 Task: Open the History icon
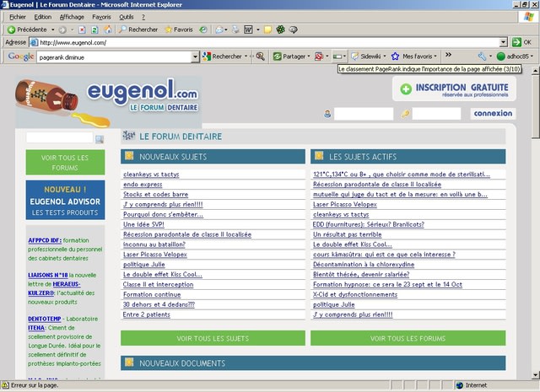click(x=203, y=30)
